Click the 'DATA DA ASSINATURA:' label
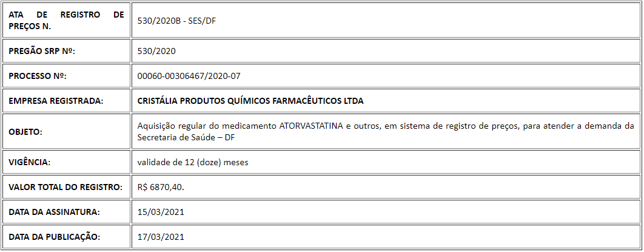Screen dimensions: 644x252 coord(54,212)
